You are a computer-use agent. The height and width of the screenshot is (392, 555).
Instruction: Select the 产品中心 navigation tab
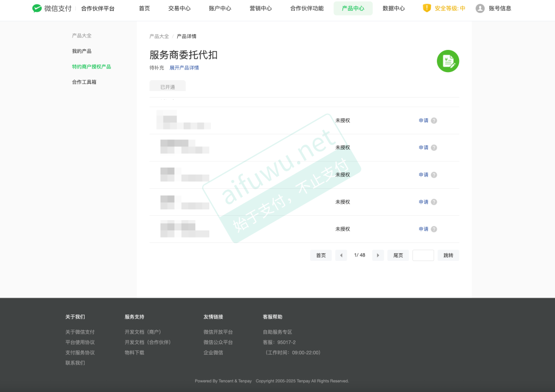[353, 9]
